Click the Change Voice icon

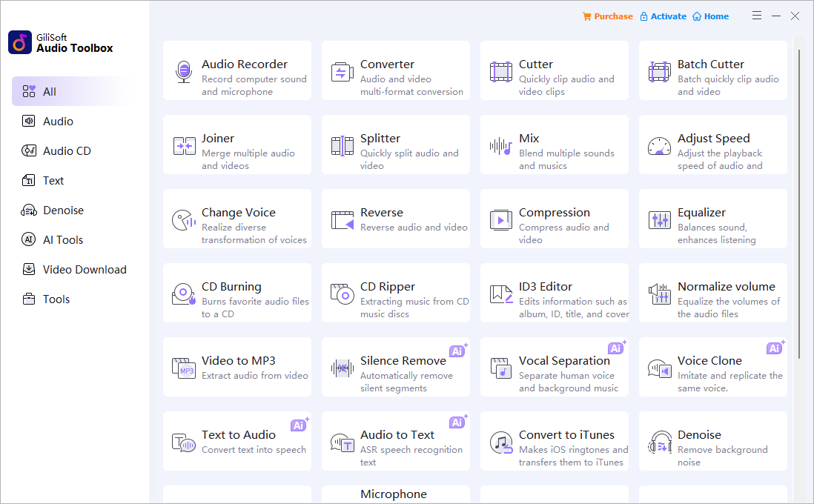click(x=184, y=220)
